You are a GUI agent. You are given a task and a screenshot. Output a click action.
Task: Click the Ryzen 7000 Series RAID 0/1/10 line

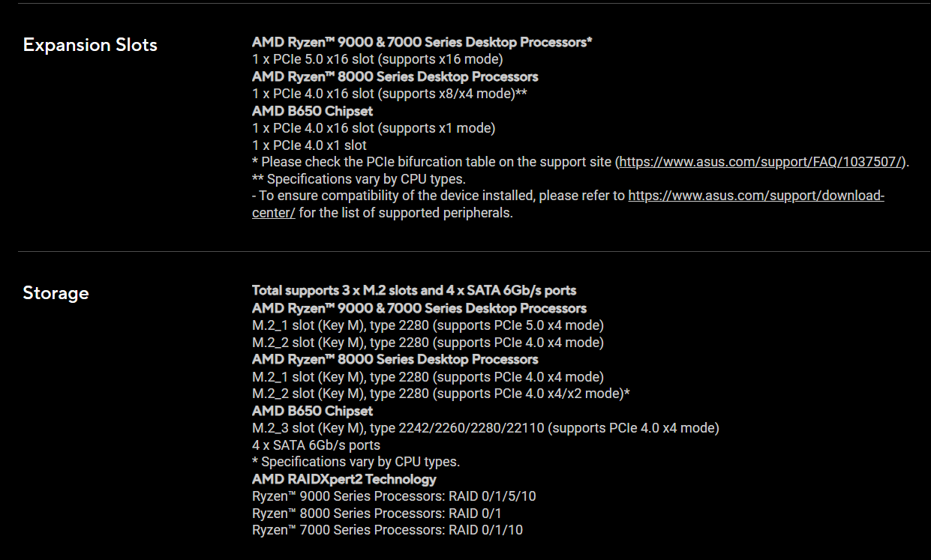[x=387, y=531]
